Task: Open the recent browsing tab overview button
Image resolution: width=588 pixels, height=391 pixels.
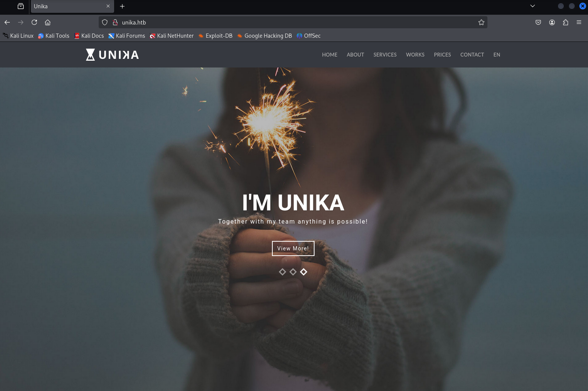Action: pyautogui.click(x=21, y=6)
